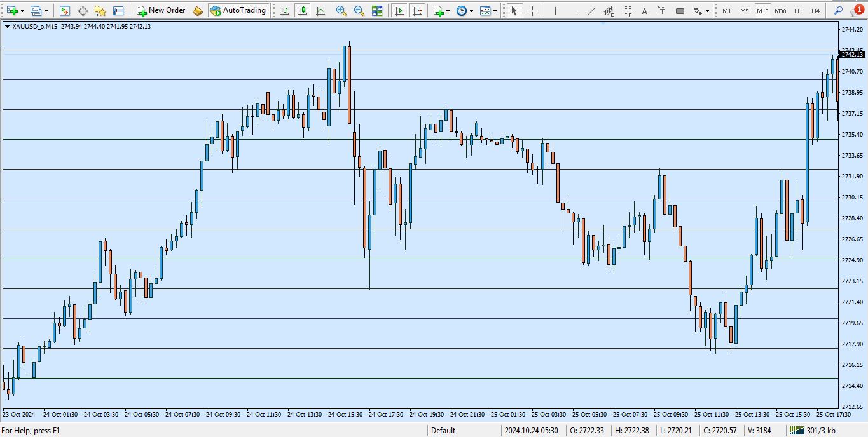The width and height of the screenshot is (868, 437).
Task: Switch to the M5 timeframe
Action: (745, 11)
